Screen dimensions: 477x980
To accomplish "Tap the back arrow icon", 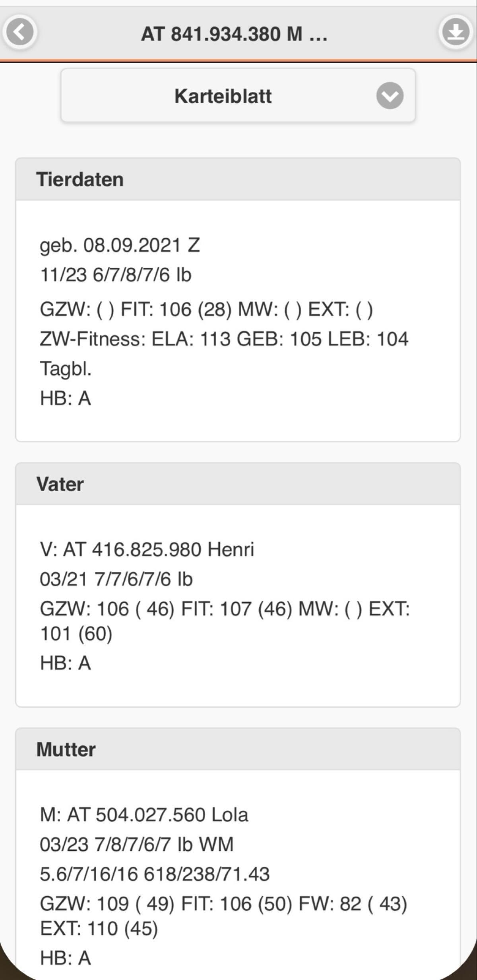I will tap(20, 32).
